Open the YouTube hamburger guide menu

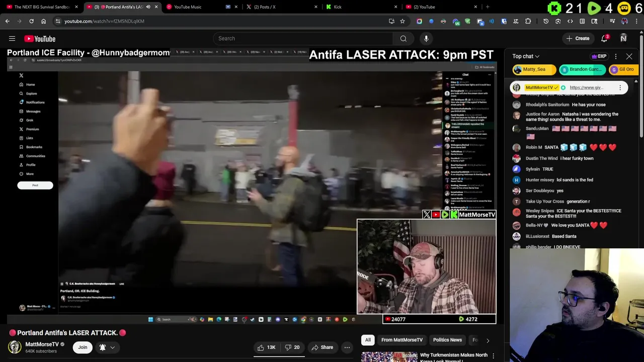tap(12, 39)
